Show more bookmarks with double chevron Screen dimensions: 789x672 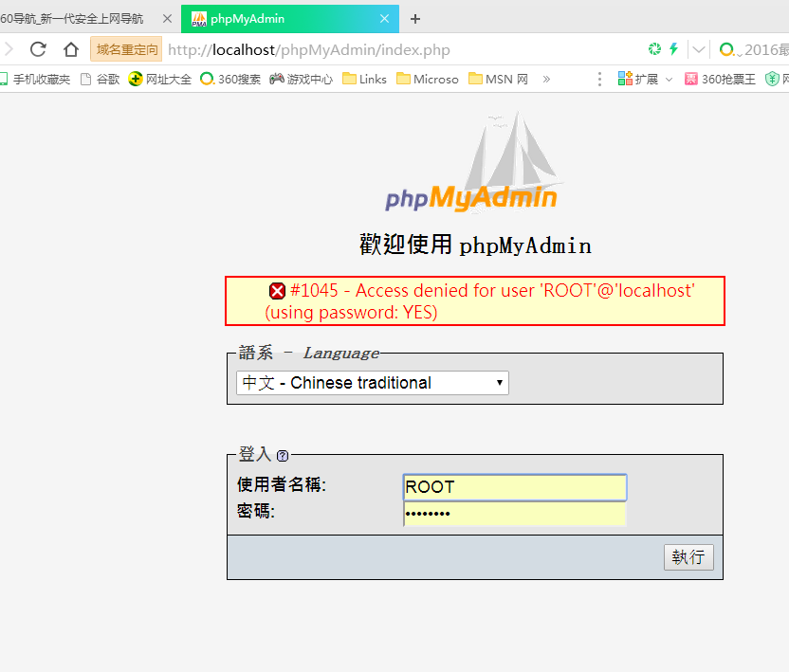546,79
